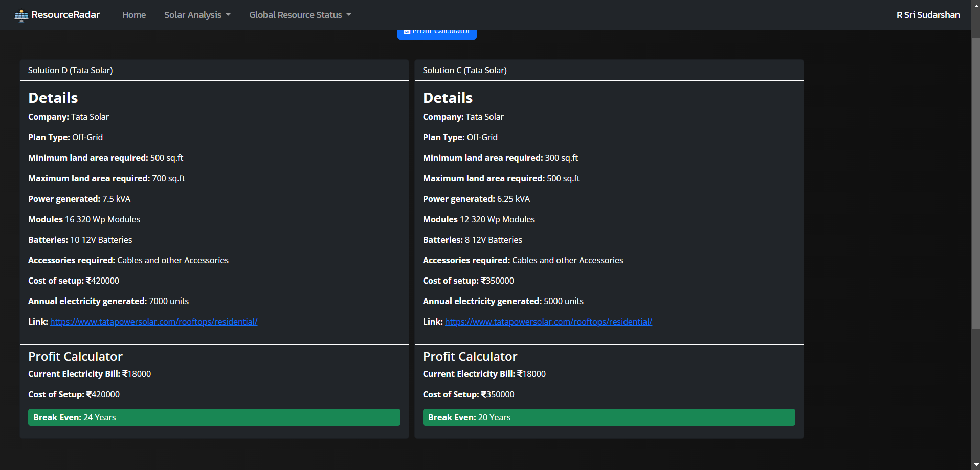Click the Details heading in Solution D
The image size is (980, 470).
[53, 98]
